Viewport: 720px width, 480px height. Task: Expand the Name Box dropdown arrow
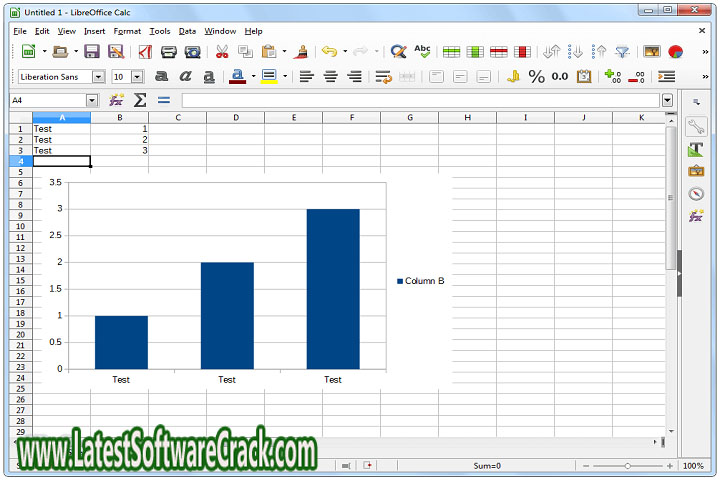pos(92,100)
